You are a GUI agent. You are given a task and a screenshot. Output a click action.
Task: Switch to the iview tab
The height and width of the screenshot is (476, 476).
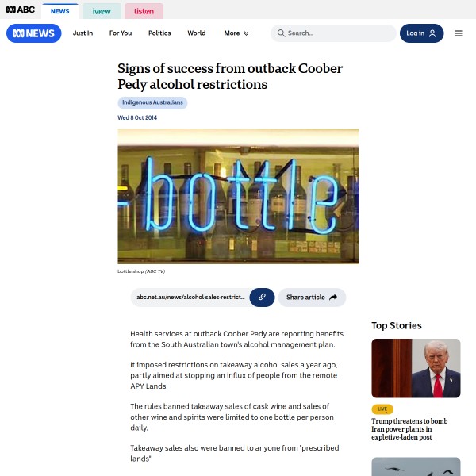click(x=102, y=11)
